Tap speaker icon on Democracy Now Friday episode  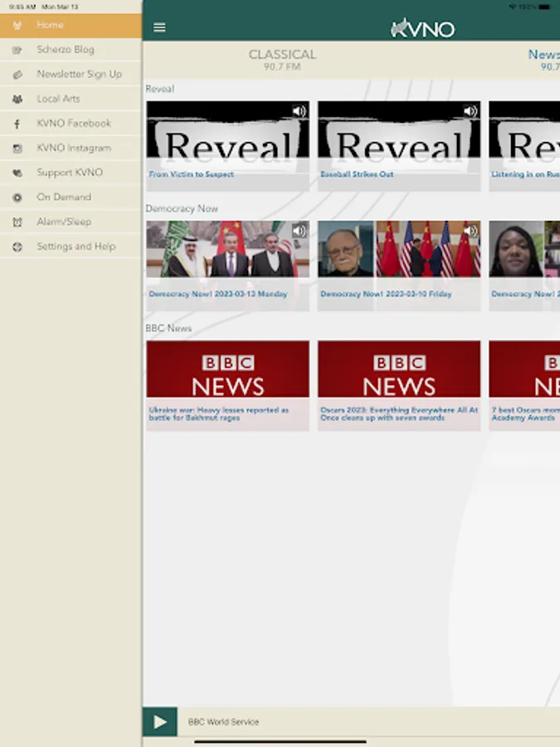(470, 231)
